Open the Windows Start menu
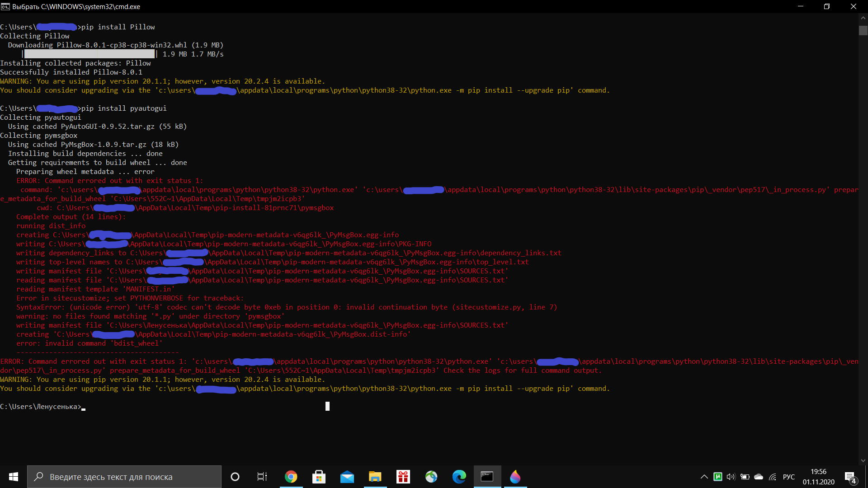The image size is (868, 488). coord(14,477)
